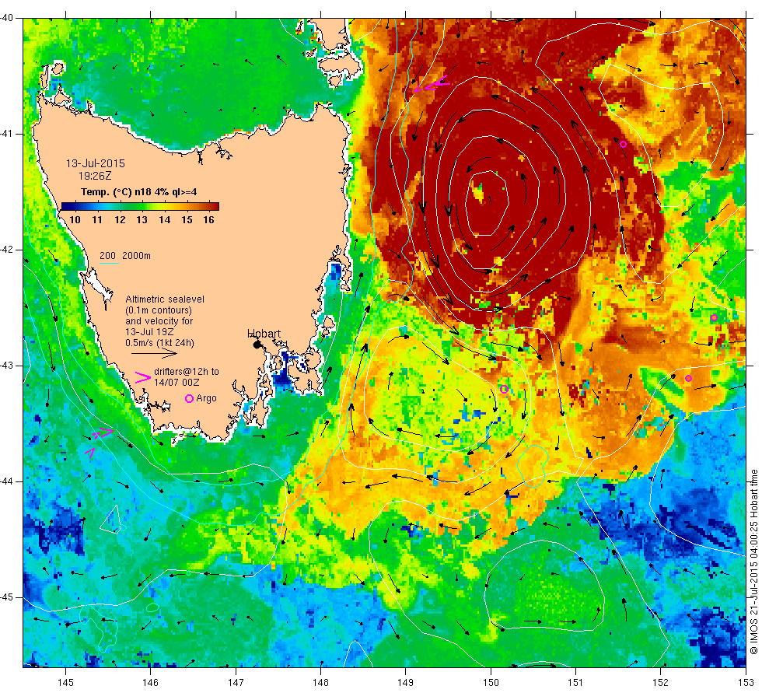The width and height of the screenshot is (762, 700).
Task: Click the '15' tick on the temperature scale
Action: (x=187, y=219)
